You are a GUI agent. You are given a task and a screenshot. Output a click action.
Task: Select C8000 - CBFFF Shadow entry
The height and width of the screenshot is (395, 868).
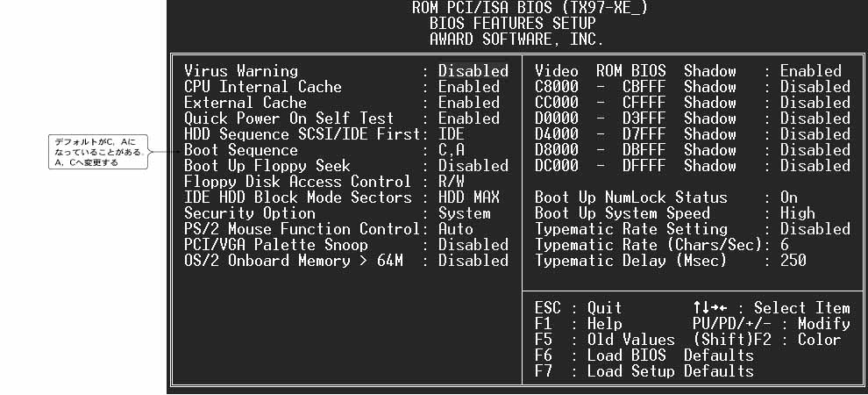tap(635, 87)
